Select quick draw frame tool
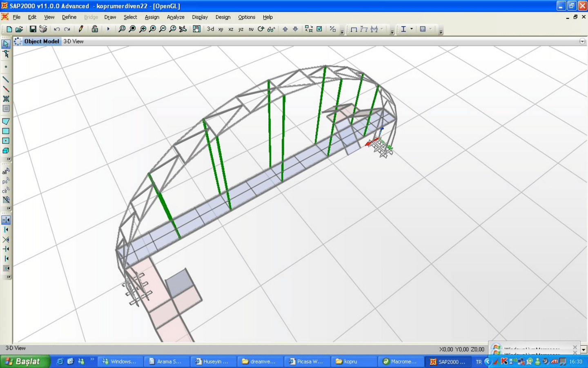Screen dimensions: 588x368 click(6, 89)
